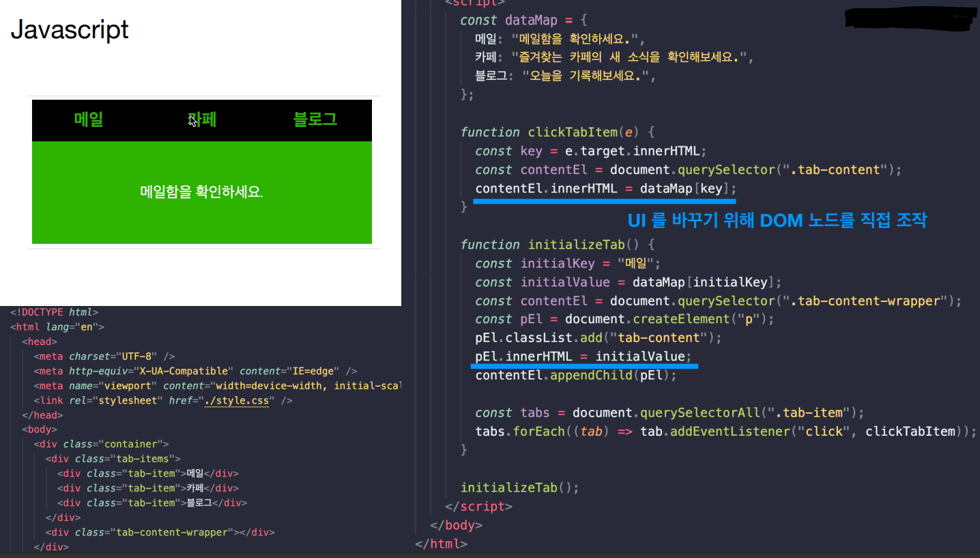
Task: Select the 카페 tab in demo
Action: tap(202, 120)
